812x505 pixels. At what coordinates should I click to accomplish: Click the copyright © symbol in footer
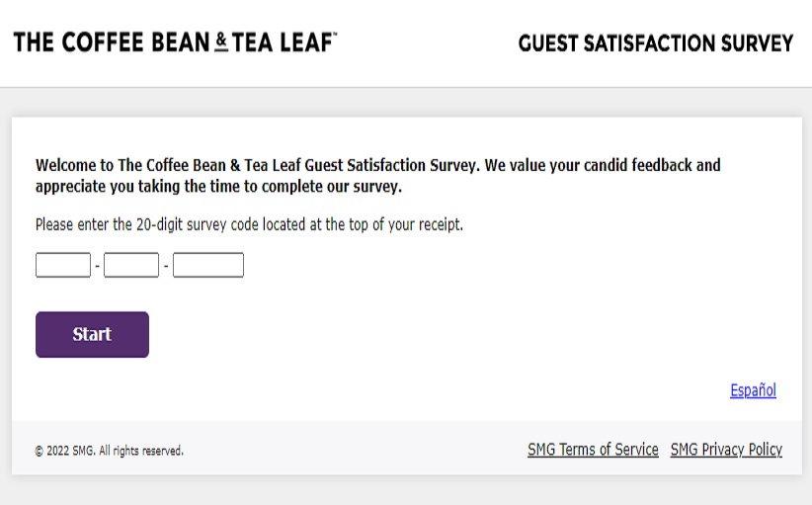[x=40, y=451]
